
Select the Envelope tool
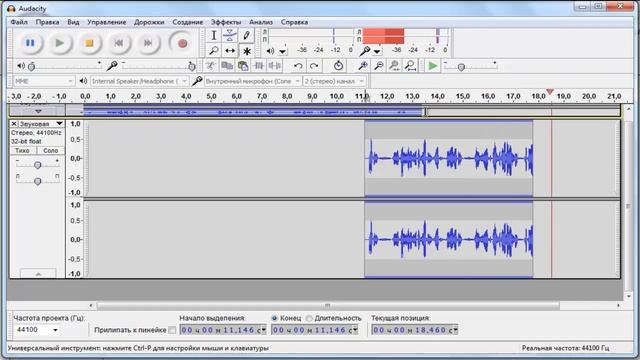[230, 36]
